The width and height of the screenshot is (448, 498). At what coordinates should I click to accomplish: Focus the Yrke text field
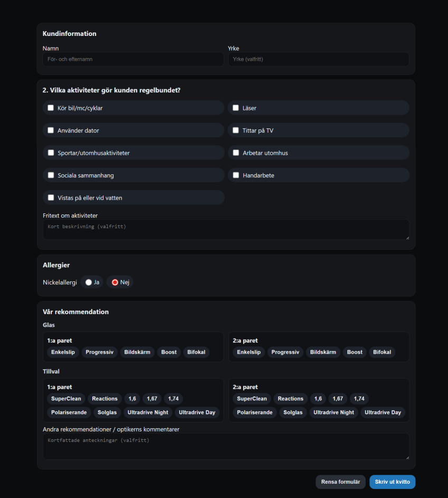click(x=318, y=59)
